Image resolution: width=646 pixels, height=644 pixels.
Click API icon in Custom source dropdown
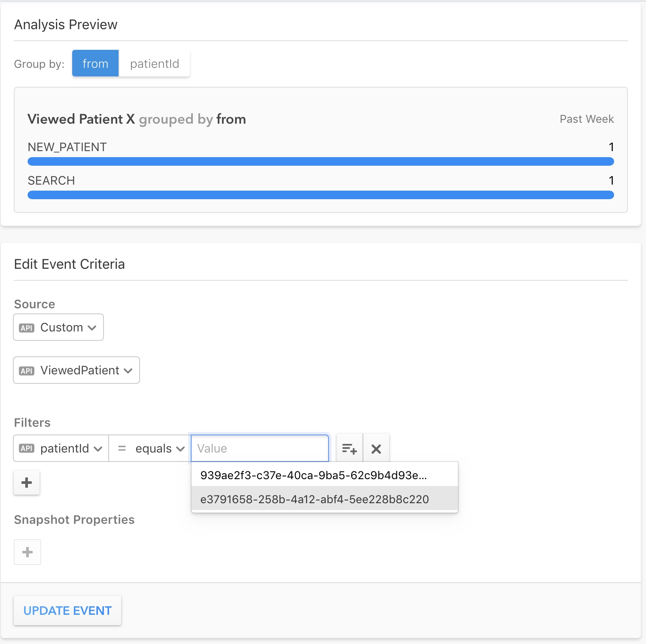click(x=27, y=328)
